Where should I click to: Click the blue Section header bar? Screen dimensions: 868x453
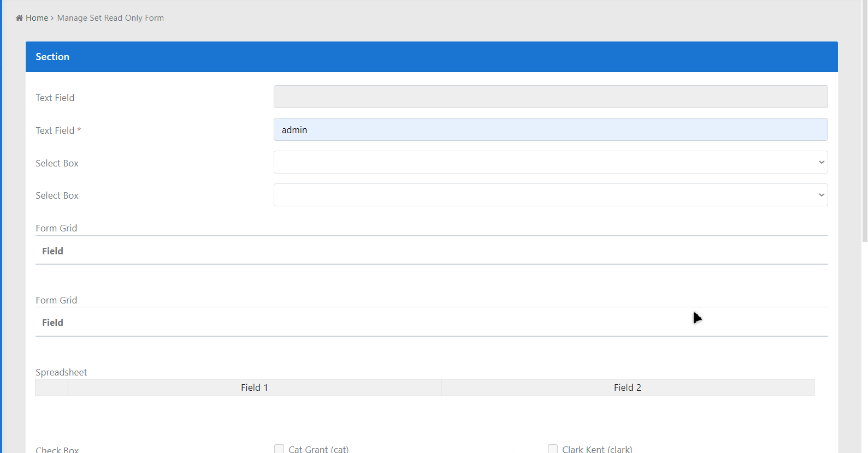point(432,57)
